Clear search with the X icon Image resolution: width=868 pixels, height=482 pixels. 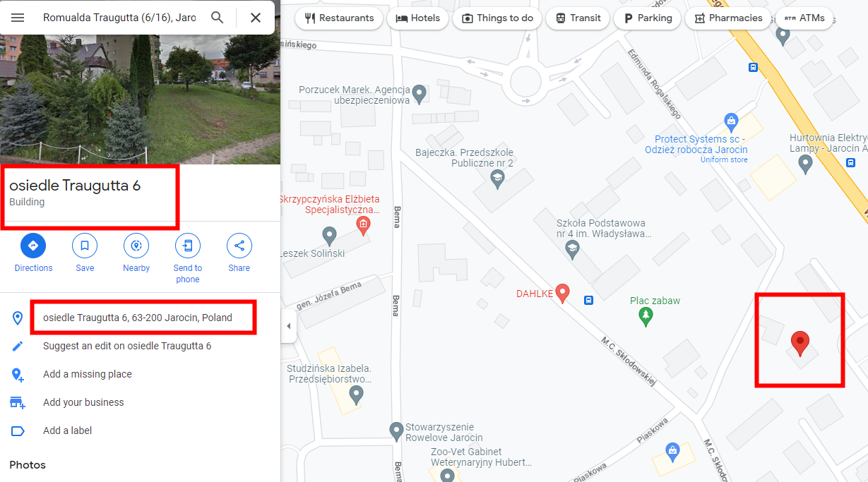pyautogui.click(x=256, y=18)
